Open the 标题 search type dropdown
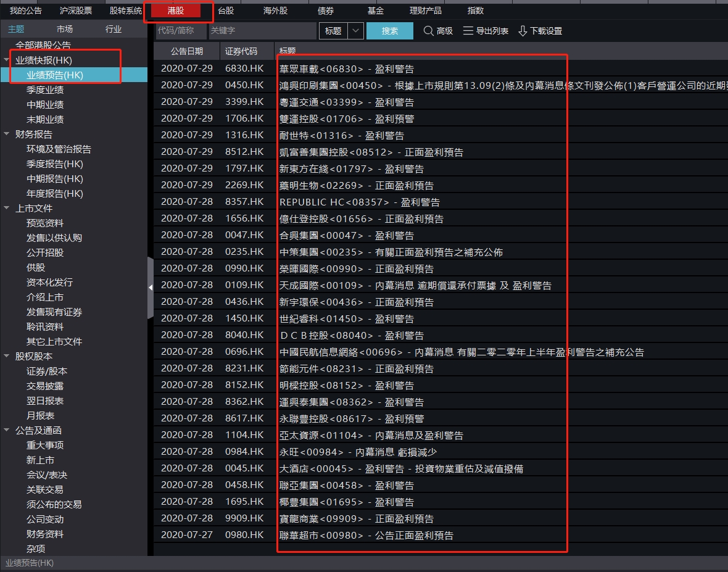The width and height of the screenshot is (728, 572). 355,31
